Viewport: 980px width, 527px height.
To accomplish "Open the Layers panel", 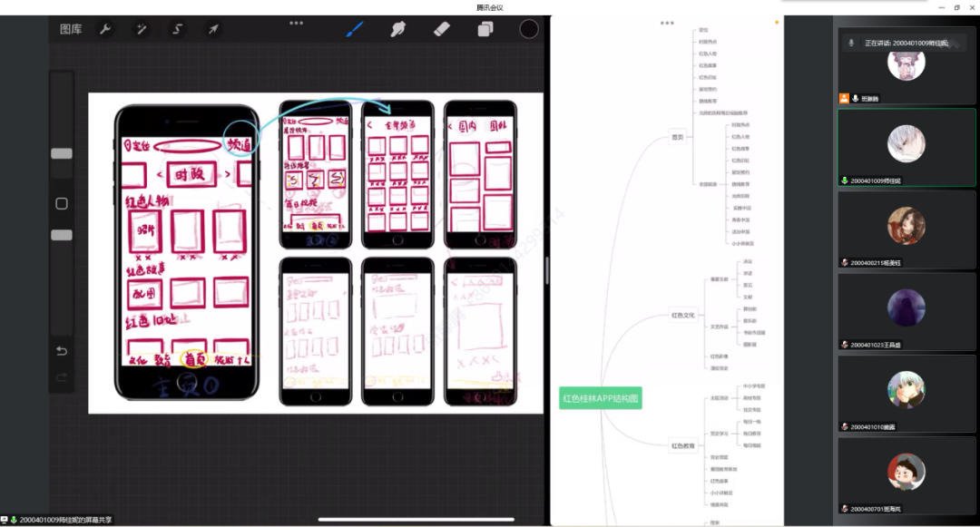I will coord(485,29).
